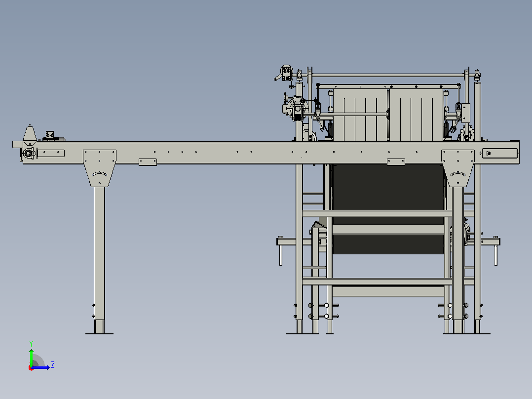
Task: Select the right triangular gusset bracket under the beam
Action: [x=457, y=168]
